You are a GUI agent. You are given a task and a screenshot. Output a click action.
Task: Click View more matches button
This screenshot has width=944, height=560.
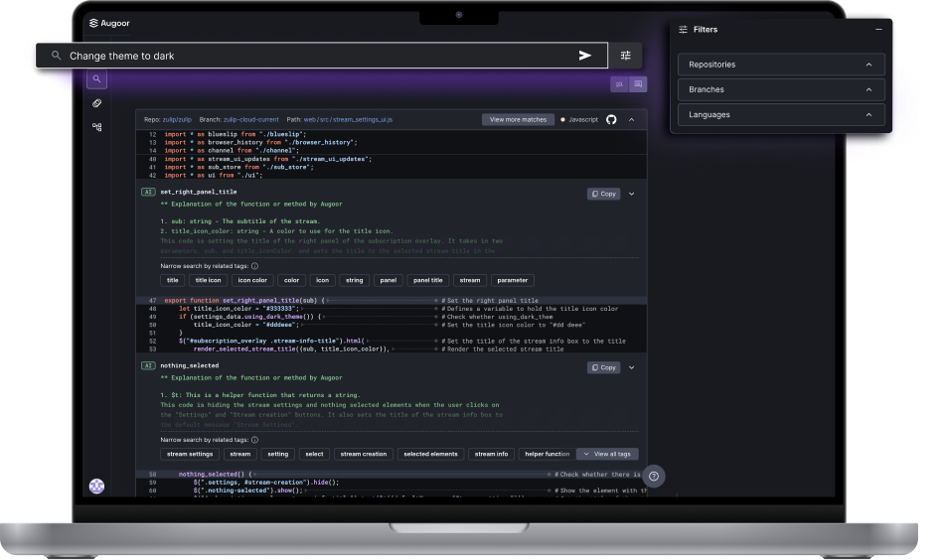[518, 120]
